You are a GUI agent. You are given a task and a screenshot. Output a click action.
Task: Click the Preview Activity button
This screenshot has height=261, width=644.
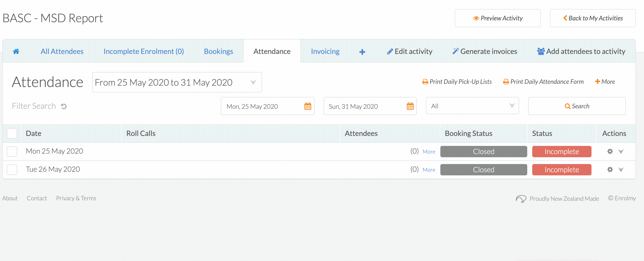[498, 18]
